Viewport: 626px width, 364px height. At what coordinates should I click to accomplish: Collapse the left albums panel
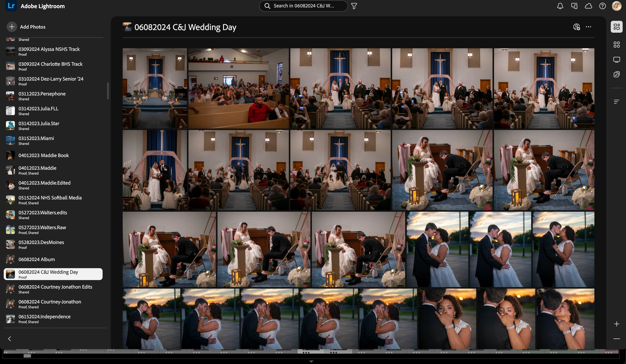tap(10, 339)
